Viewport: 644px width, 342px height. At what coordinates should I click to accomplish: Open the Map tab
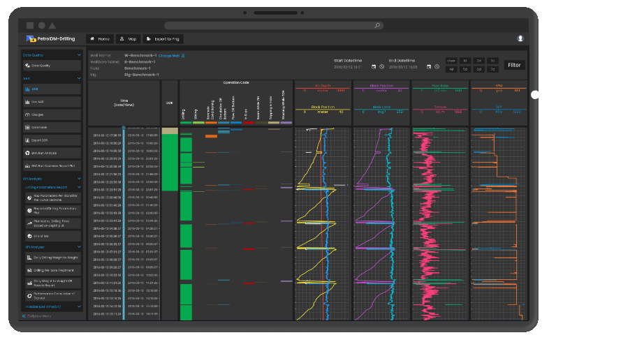[x=128, y=39]
